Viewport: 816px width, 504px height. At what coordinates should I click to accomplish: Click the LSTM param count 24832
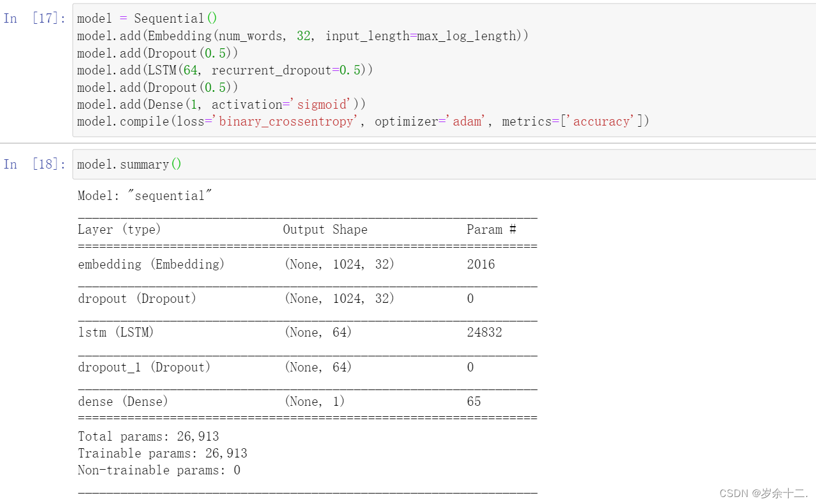pyautogui.click(x=485, y=333)
